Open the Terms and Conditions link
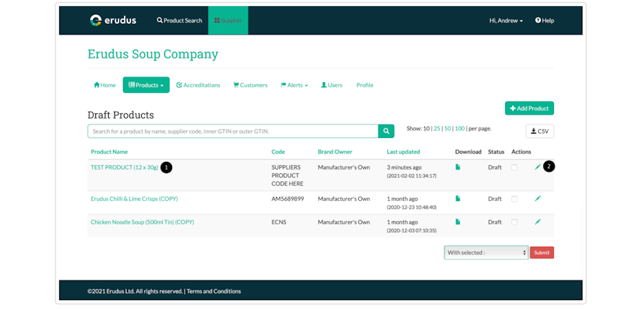644x309 pixels. pos(214,291)
